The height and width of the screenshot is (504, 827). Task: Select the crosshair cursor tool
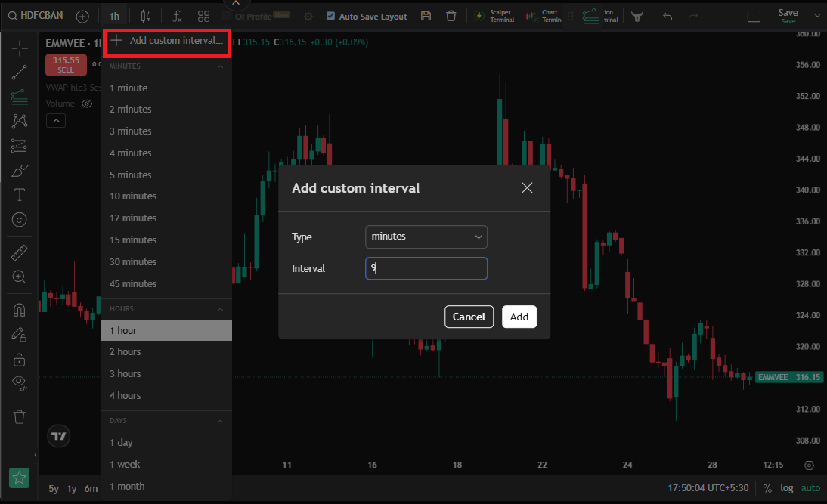20,48
